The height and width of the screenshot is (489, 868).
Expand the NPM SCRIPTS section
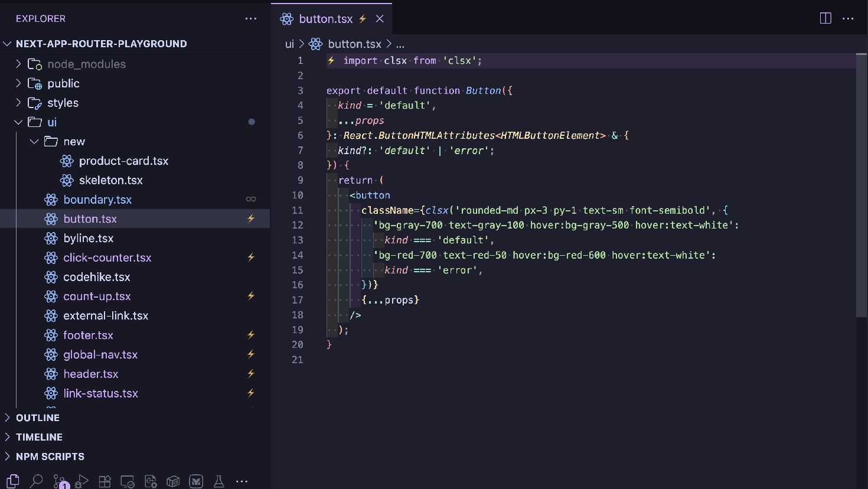pyautogui.click(x=8, y=457)
